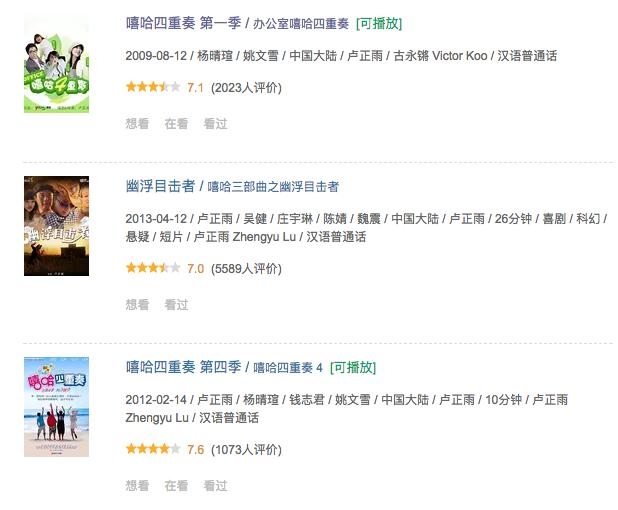Screen dimensions: 618x510
Task: Click the star rating for 7.6 score
Action: click(x=153, y=449)
